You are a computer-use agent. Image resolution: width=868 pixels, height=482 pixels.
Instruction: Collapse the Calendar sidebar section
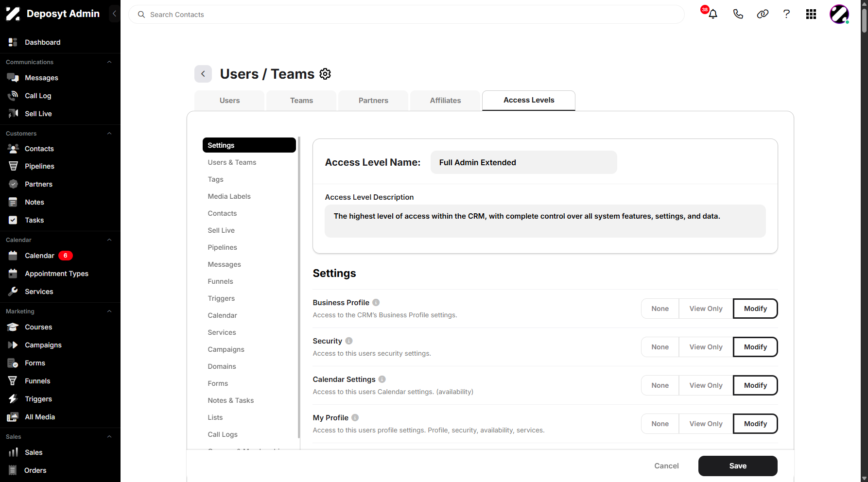pyautogui.click(x=109, y=240)
